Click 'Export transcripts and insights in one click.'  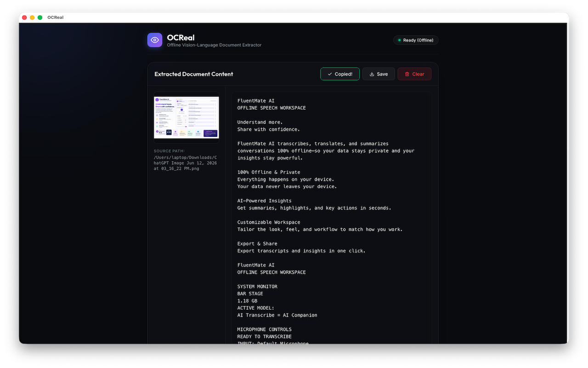tap(301, 251)
